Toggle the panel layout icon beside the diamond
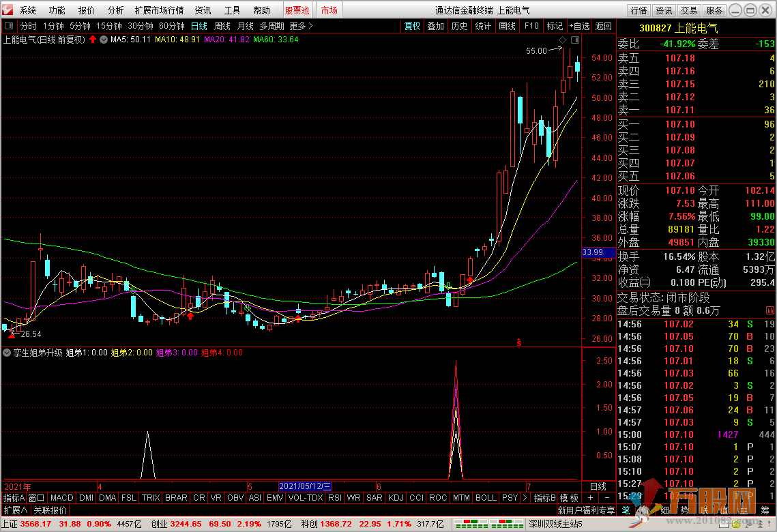The image size is (777, 532). (x=575, y=40)
